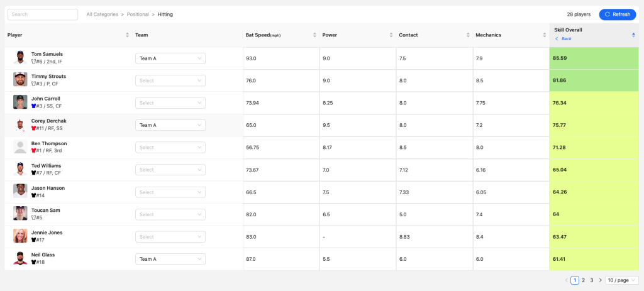Click the Tom Samuels player name
This screenshot has height=291, width=644.
pos(47,54)
